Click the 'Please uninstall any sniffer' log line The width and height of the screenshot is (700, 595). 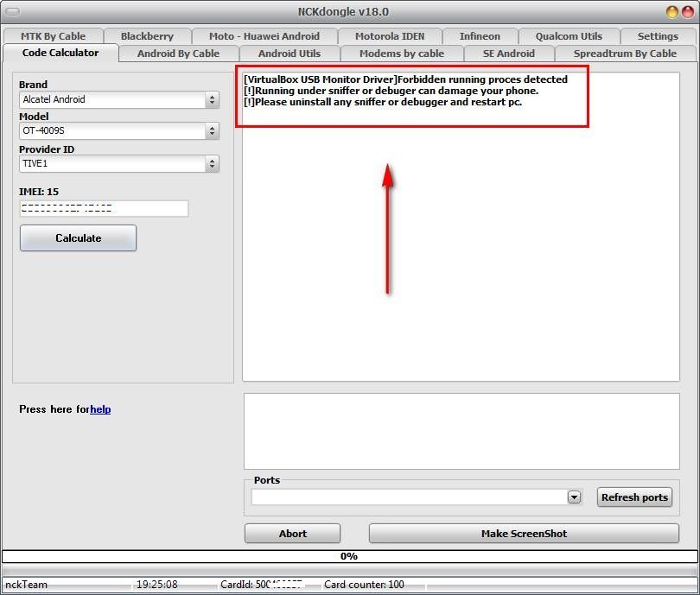coord(383,102)
